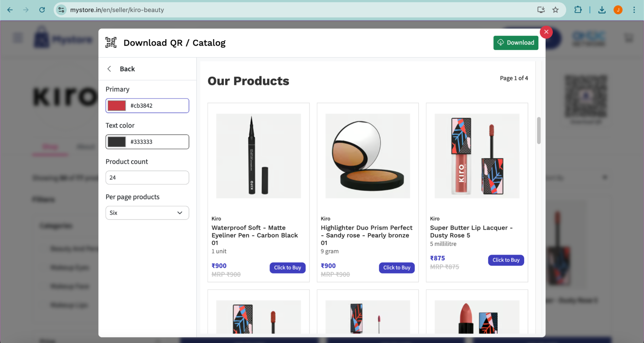
Task: Click to Buy the Highlighter Duo Prism
Action: click(x=397, y=267)
